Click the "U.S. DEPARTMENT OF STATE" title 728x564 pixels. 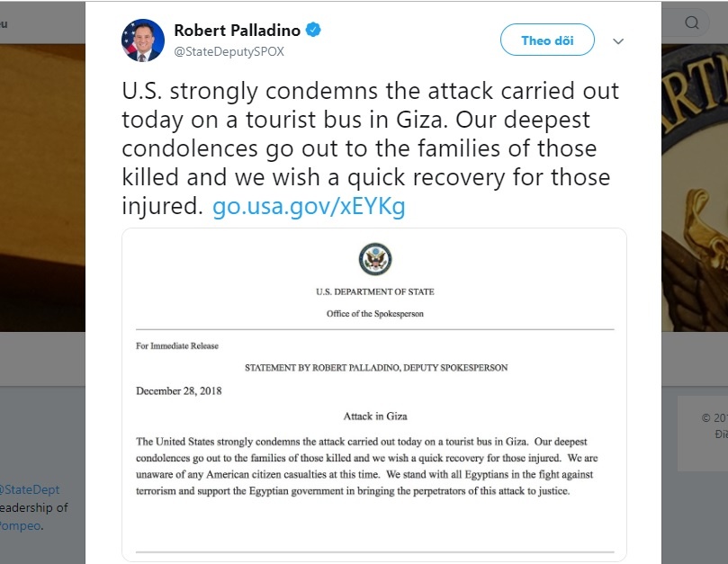click(373, 292)
